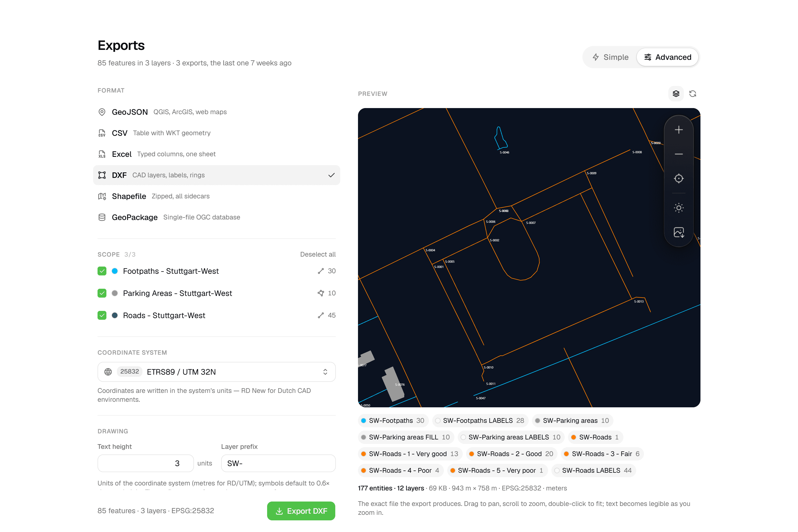Uncheck Footpaths - Stuttgart-West layer

102,271
